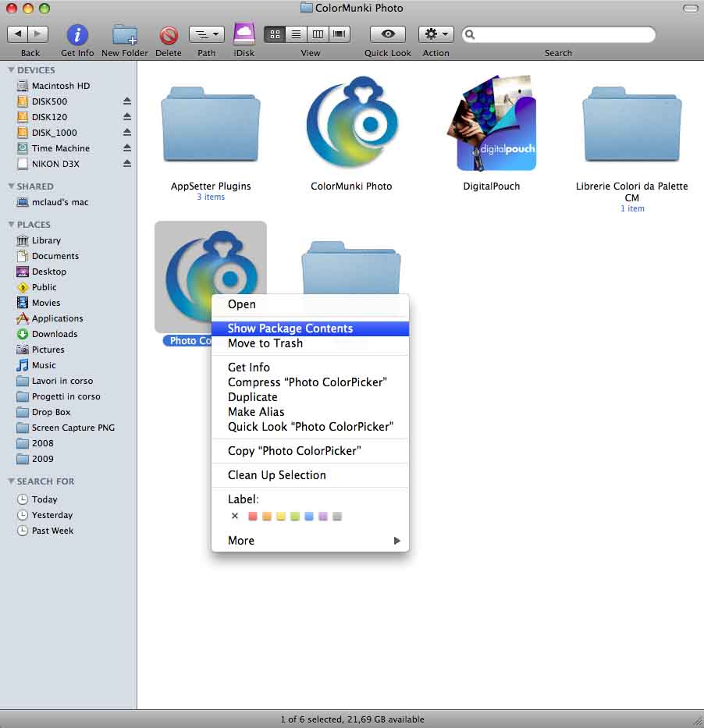Eject the NIKON D3X volume
Image resolution: width=704 pixels, height=728 pixels.
pos(126,164)
